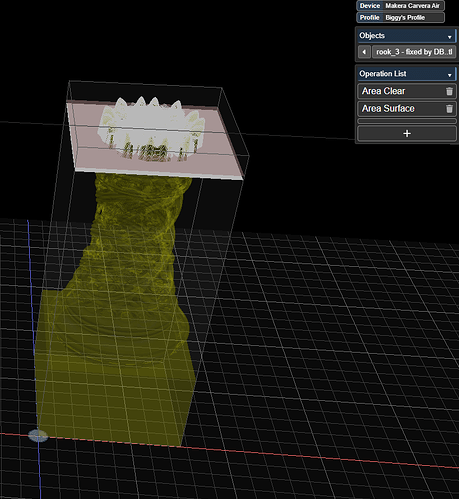This screenshot has width=459, height=499.
Task: Click the empty slot bar below Area Surface
Action: (x=407, y=121)
